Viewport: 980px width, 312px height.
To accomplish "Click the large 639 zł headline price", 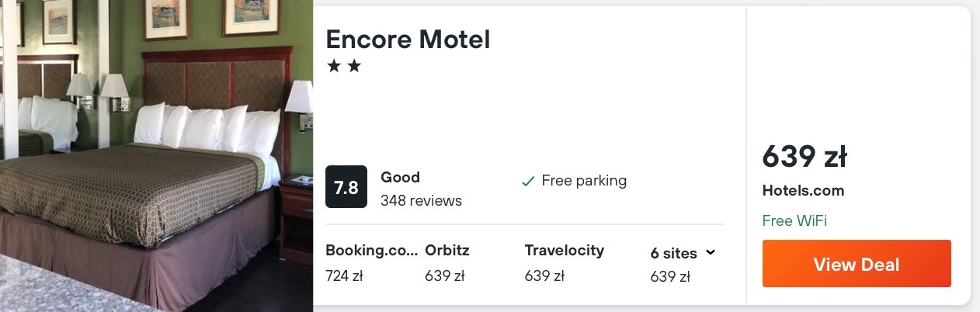I will pyautogui.click(x=804, y=158).
